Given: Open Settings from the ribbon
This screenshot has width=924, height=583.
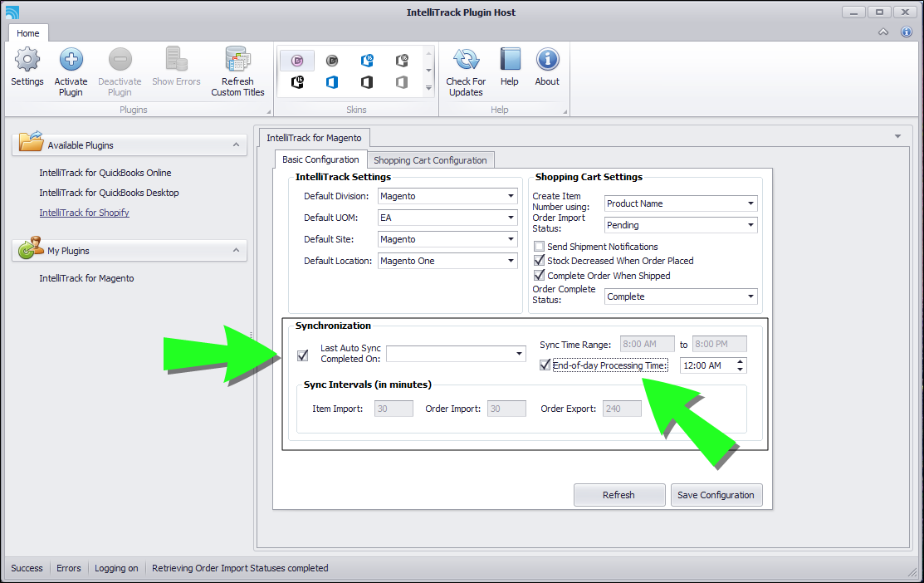Looking at the screenshot, I should [x=27, y=67].
